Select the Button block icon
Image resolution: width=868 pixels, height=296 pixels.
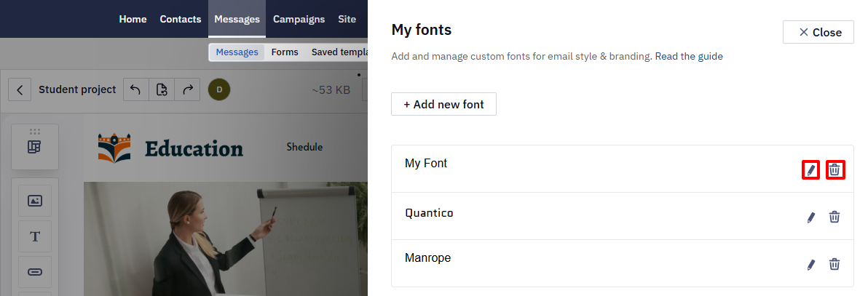[35, 272]
